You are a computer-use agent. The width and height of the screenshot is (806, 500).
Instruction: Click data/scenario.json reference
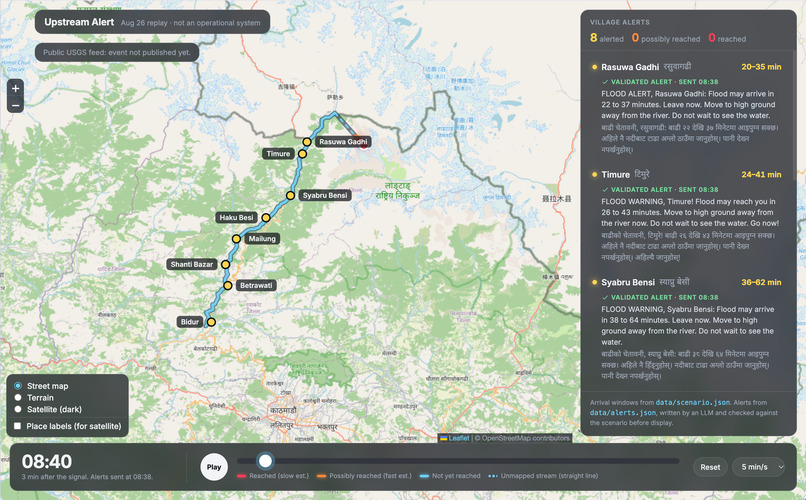pyautogui.click(x=692, y=403)
